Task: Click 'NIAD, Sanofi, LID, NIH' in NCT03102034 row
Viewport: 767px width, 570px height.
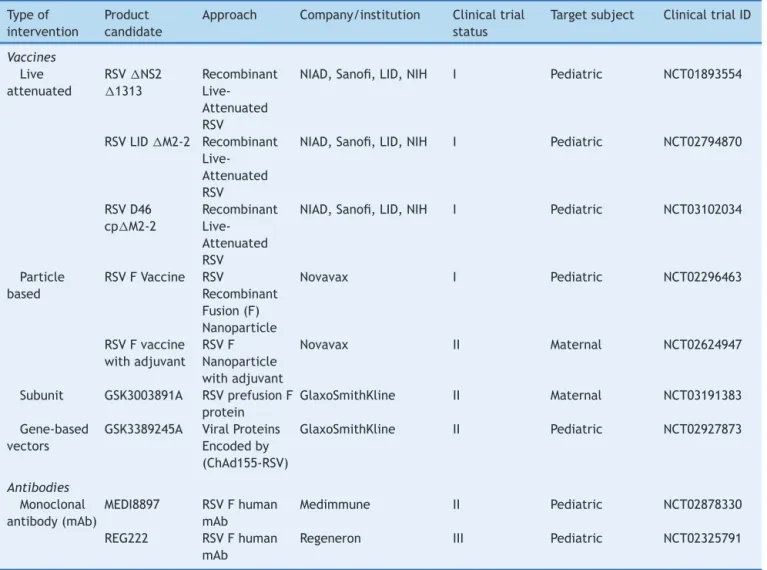Action: [x=363, y=209]
